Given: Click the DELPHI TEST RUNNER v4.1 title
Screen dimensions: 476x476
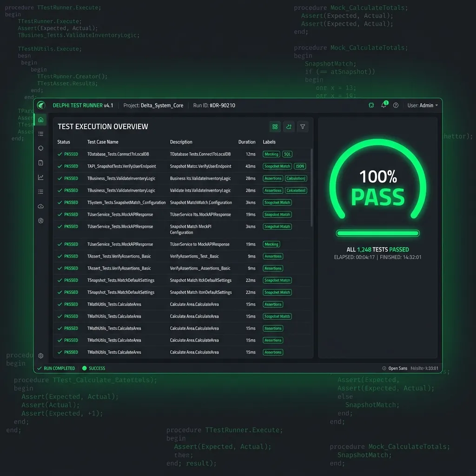Looking at the screenshot, I should tap(83, 106).
